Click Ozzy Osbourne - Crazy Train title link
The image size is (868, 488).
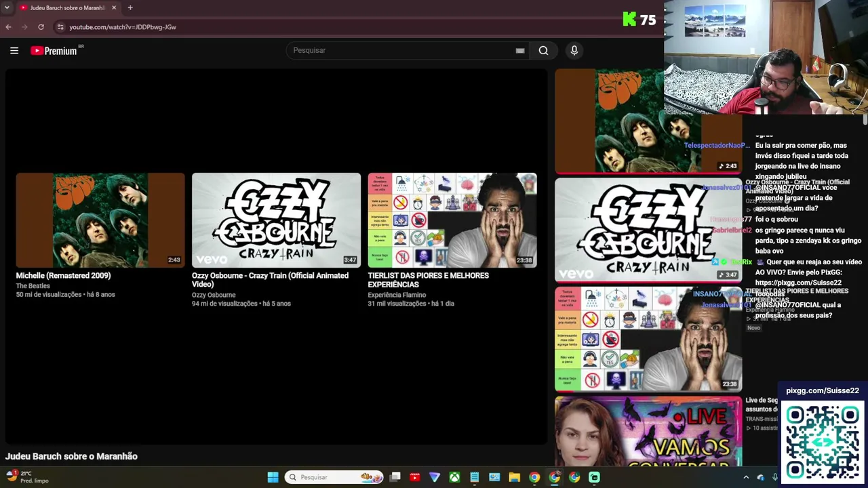pyautogui.click(x=270, y=280)
